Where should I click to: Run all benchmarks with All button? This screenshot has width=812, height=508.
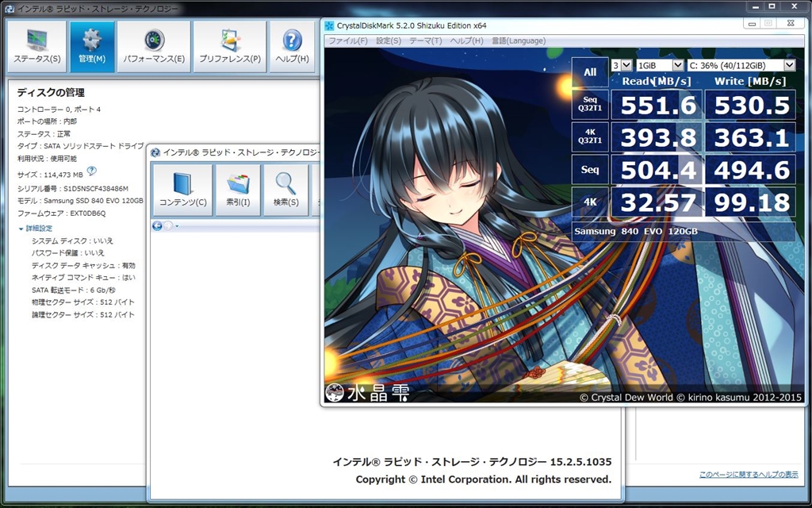[x=590, y=72]
